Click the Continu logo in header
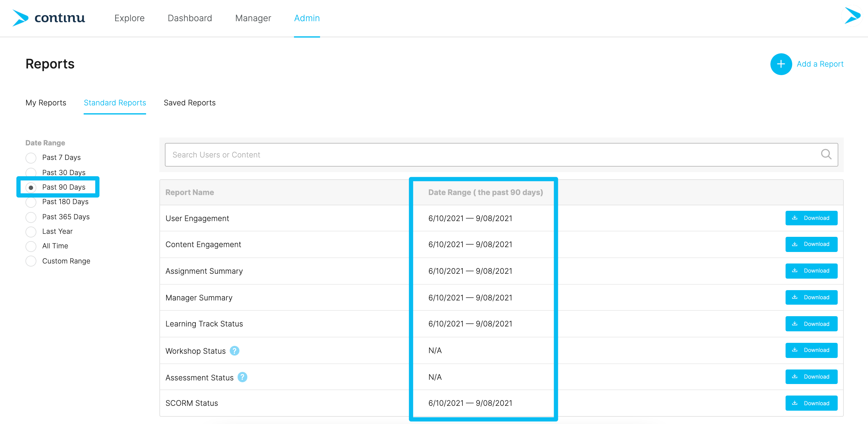The image size is (868, 424). click(x=48, y=18)
